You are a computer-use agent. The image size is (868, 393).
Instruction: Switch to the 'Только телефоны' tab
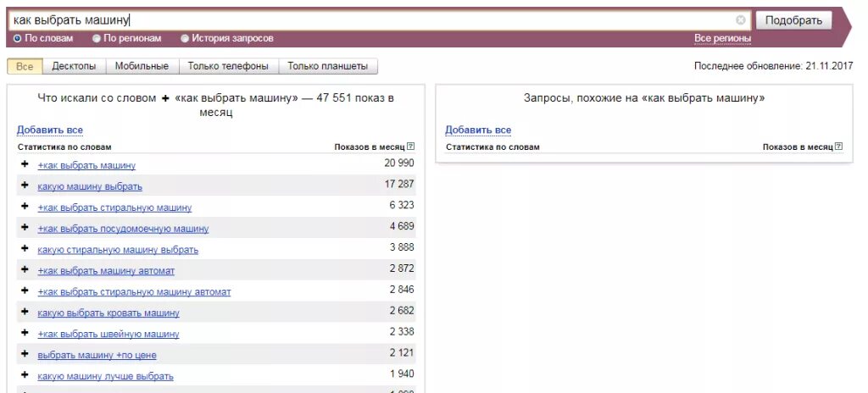228,66
